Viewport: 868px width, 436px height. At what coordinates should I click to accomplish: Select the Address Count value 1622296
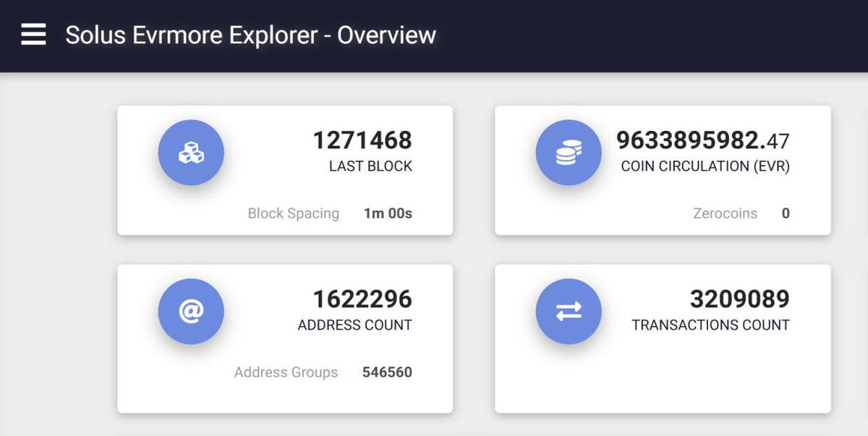tap(362, 299)
